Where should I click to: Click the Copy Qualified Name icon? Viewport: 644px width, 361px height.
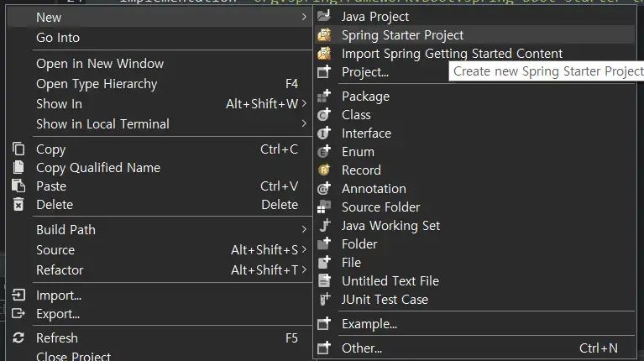[x=18, y=168]
